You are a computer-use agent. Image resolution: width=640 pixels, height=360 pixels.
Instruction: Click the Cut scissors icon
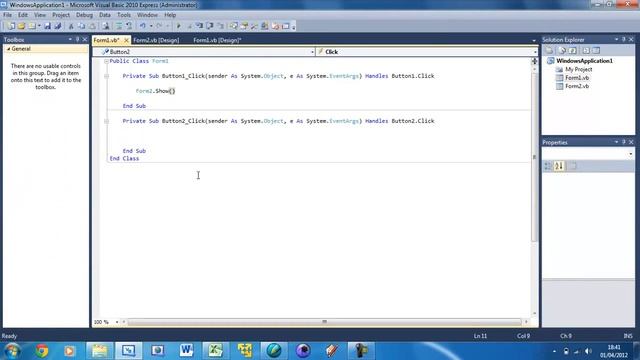click(x=71, y=26)
